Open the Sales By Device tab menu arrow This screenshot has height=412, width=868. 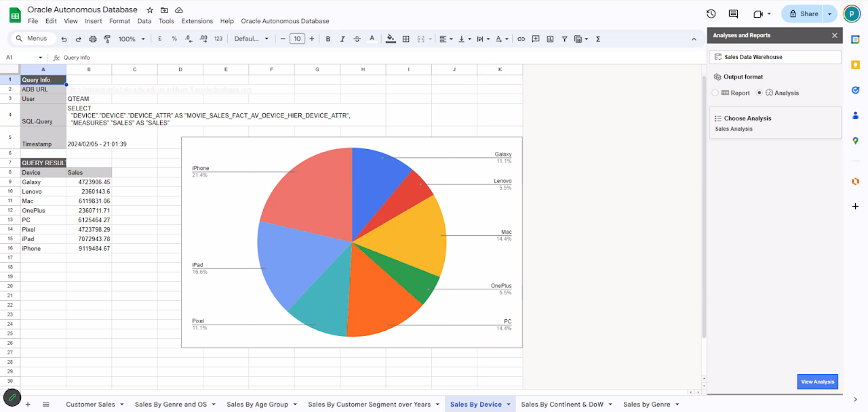pos(509,405)
